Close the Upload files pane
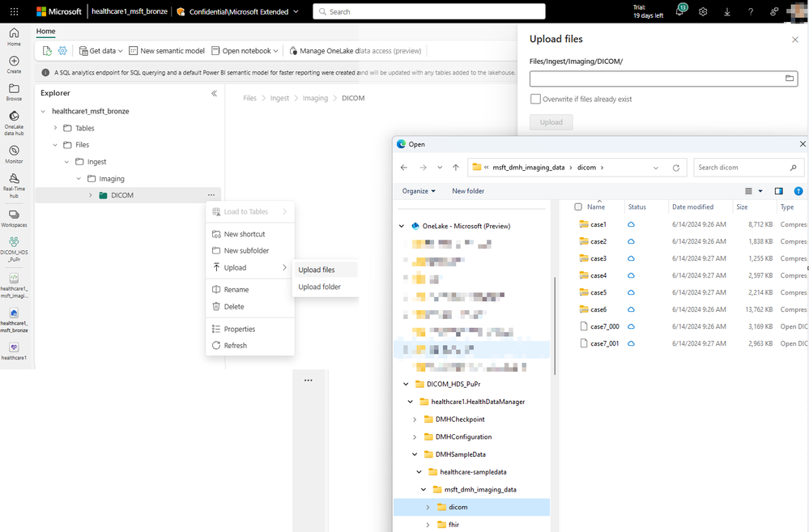 click(x=794, y=39)
